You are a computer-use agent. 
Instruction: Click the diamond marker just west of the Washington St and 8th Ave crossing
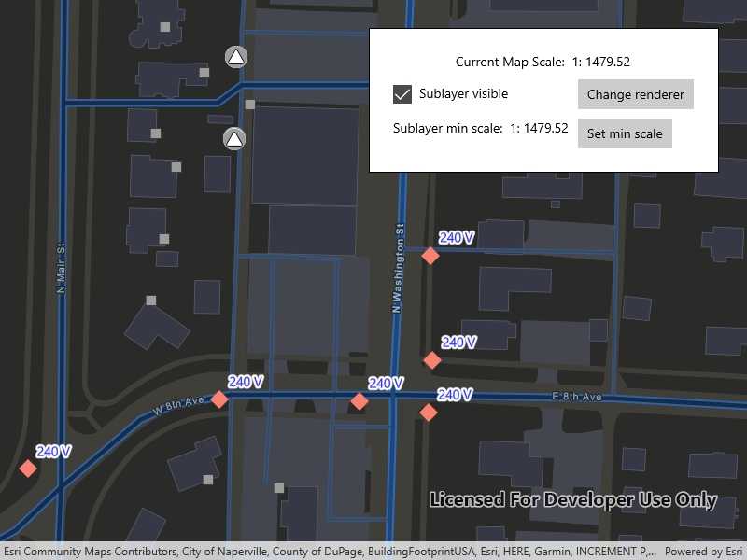[x=359, y=401]
